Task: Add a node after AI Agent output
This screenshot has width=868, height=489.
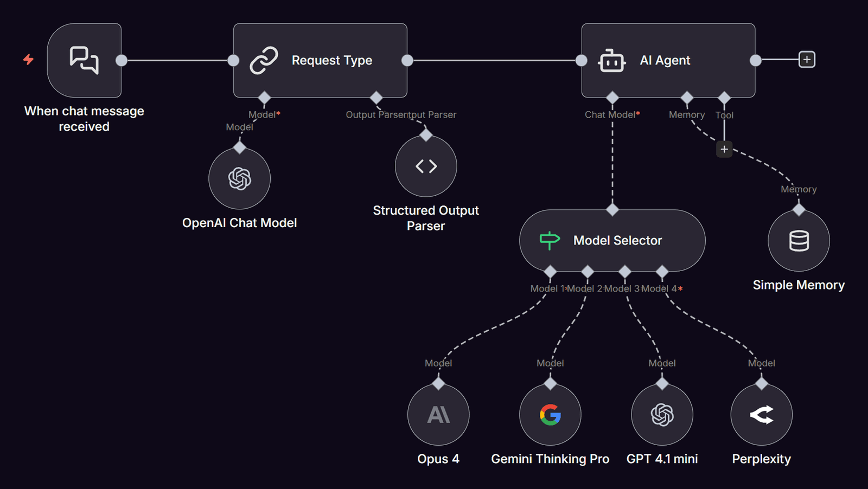Action: click(x=807, y=60)
